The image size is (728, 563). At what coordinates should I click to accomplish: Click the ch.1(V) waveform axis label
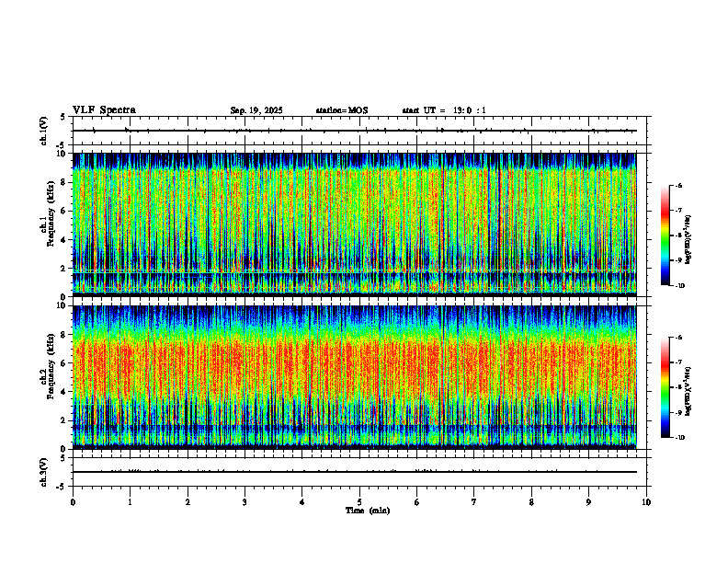tap(43, 131)
